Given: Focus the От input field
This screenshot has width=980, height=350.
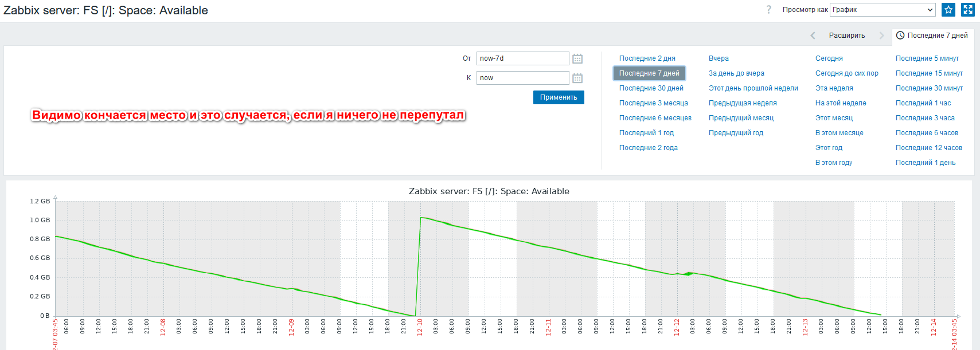Looking at the screenshot, I should (x=522, y=58).
